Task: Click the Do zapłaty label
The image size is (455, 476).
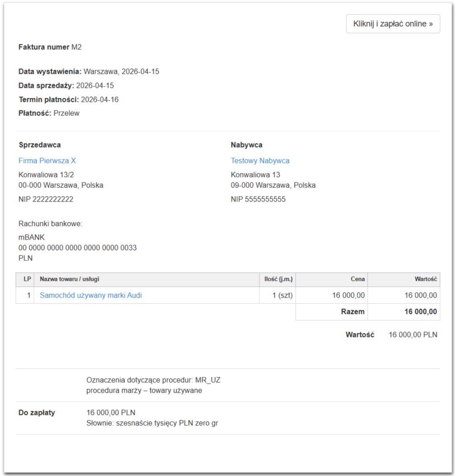Action: (37, 413)
